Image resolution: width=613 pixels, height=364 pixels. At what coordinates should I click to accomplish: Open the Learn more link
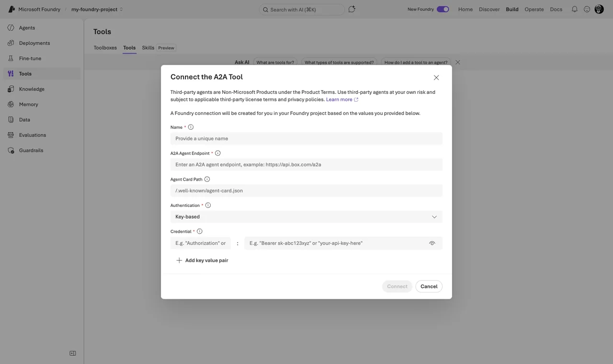pyautogui.click(x=342, y=100)
